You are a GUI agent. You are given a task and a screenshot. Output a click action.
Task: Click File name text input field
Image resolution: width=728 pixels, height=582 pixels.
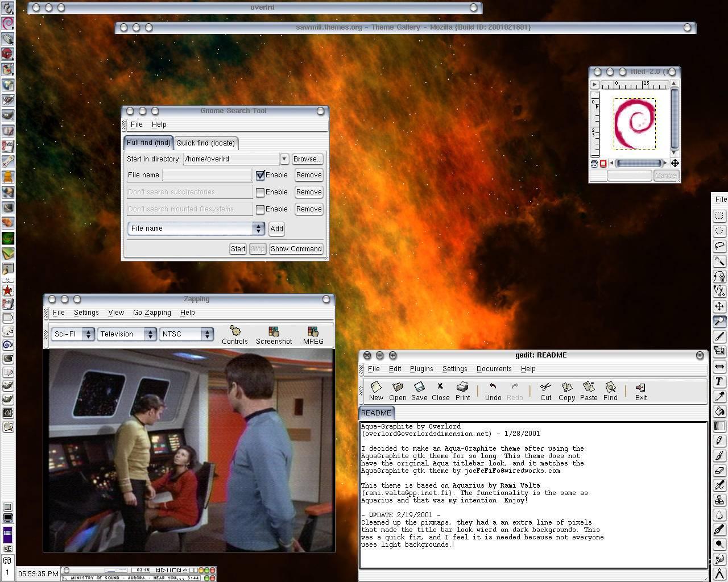click(207, 175)
